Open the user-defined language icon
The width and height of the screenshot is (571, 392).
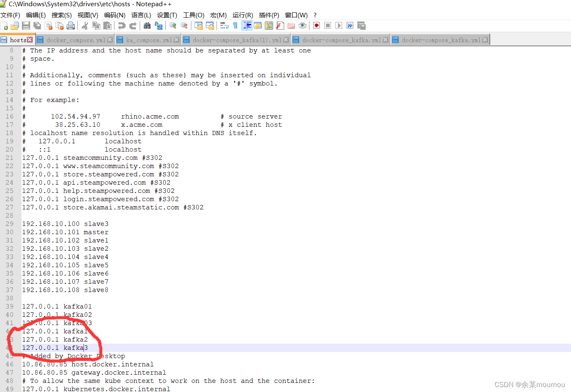point(257,26)
